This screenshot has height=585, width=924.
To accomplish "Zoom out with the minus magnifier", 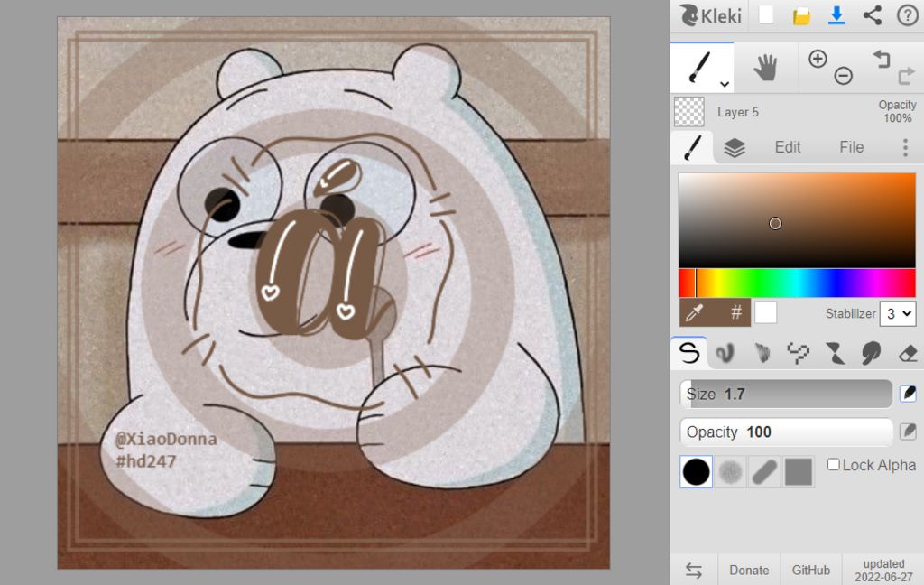I will [x=844, y=76].
